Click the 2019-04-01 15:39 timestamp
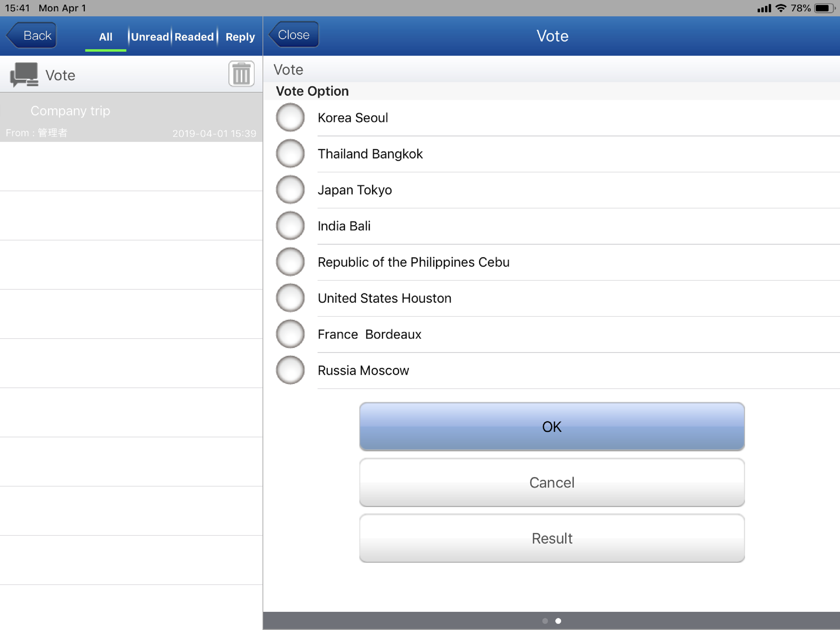The height and width of the screenshot is (630, 840). 214,134
